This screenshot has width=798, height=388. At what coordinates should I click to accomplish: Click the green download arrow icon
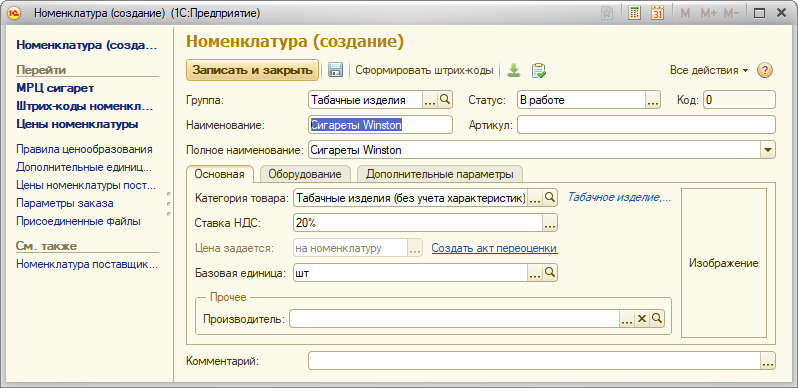pyautogui.click(x=514, y=70)
